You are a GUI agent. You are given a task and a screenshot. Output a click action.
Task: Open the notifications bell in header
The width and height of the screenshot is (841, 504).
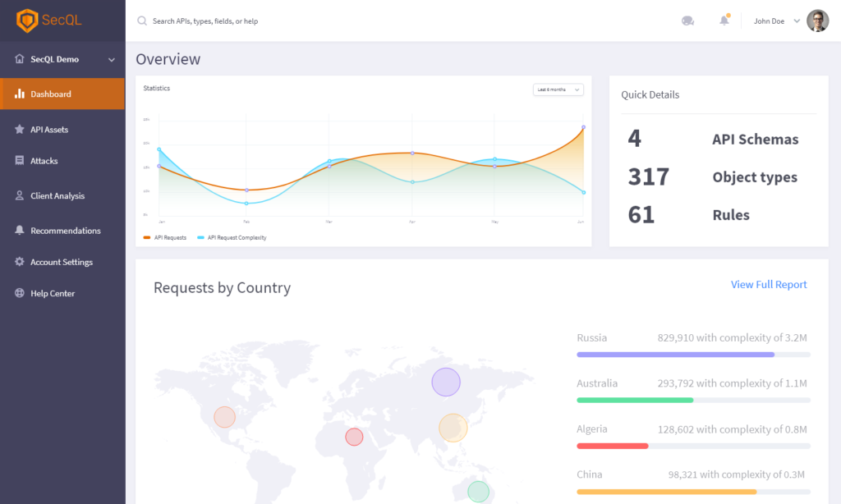pos(724,21)
